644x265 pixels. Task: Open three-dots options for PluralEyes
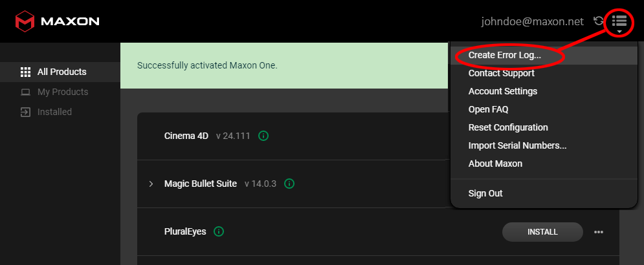[x=599, y=232]
